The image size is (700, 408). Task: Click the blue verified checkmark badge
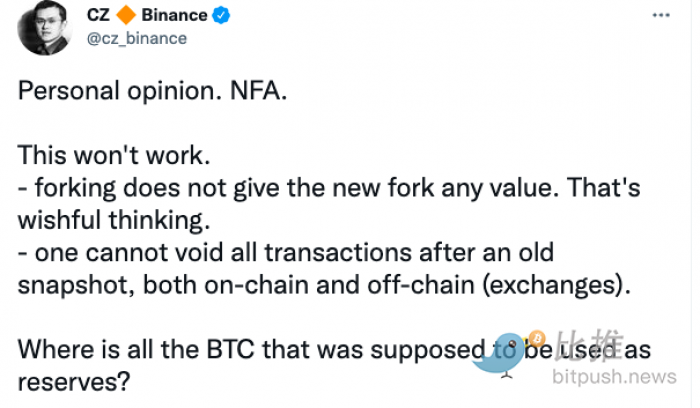click(x=221, y=16)
